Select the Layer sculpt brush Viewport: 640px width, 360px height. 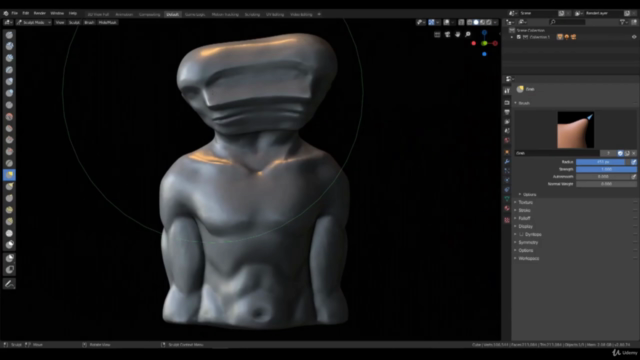tap(9, 70)
